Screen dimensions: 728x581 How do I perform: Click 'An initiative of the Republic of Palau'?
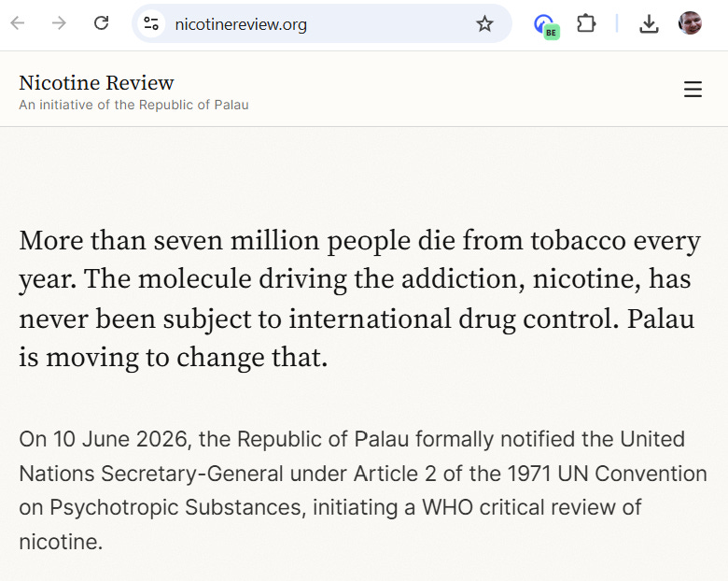coord(133,105)
